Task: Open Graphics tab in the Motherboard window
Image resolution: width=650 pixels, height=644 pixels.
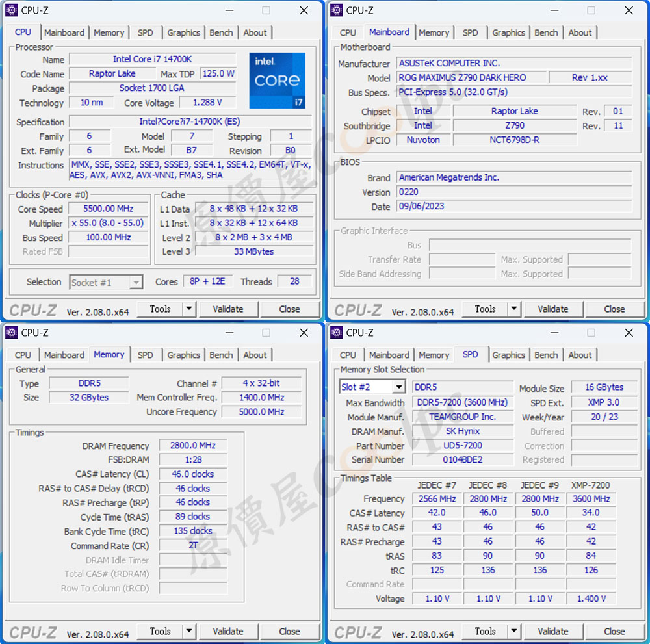Action: (508, 32)
